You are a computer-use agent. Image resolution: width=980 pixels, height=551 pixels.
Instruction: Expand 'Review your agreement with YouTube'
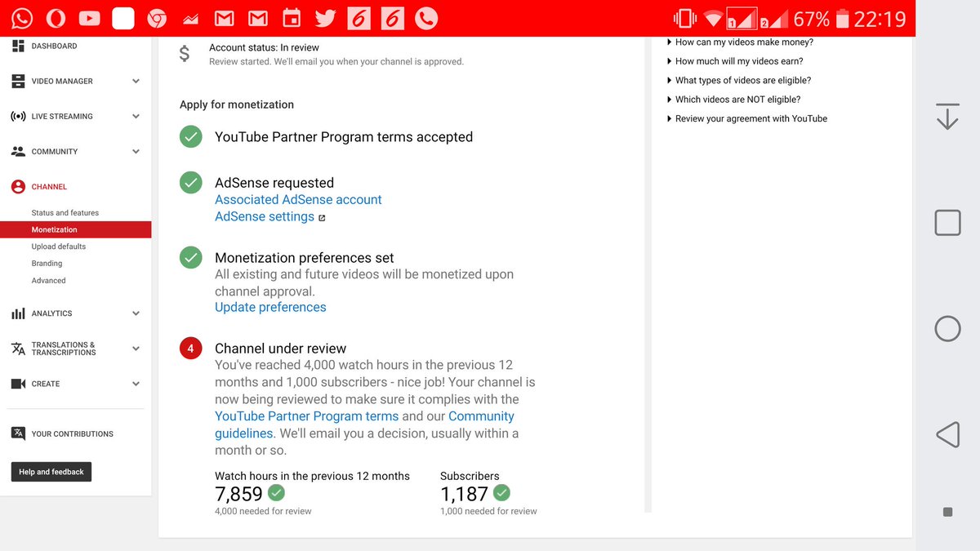747,119
